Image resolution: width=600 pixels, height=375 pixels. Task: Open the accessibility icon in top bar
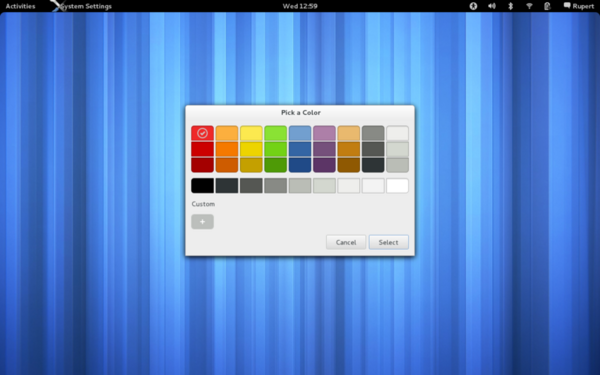[473, 6]
